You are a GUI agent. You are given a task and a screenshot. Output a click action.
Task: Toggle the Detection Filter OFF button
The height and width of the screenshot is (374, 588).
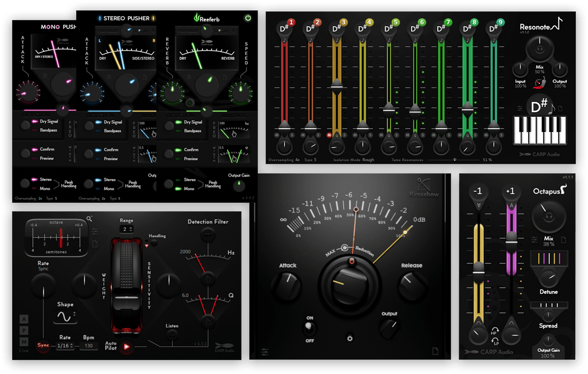pos(208,236)
